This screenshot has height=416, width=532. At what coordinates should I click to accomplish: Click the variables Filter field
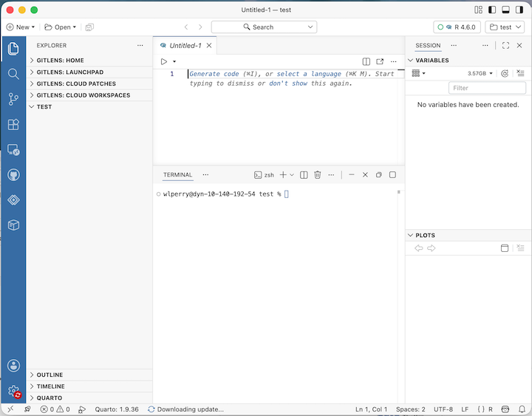[487, 88]
